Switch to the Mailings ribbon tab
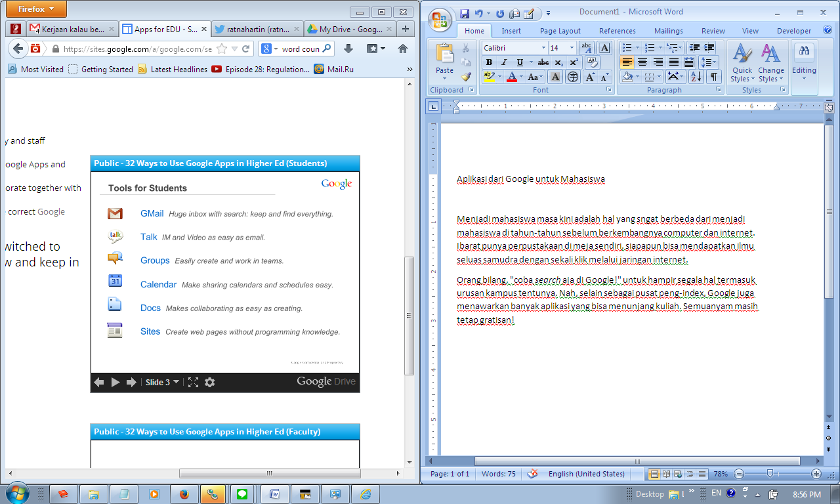This screenshot has height=504, width=840. coord(670,31)
